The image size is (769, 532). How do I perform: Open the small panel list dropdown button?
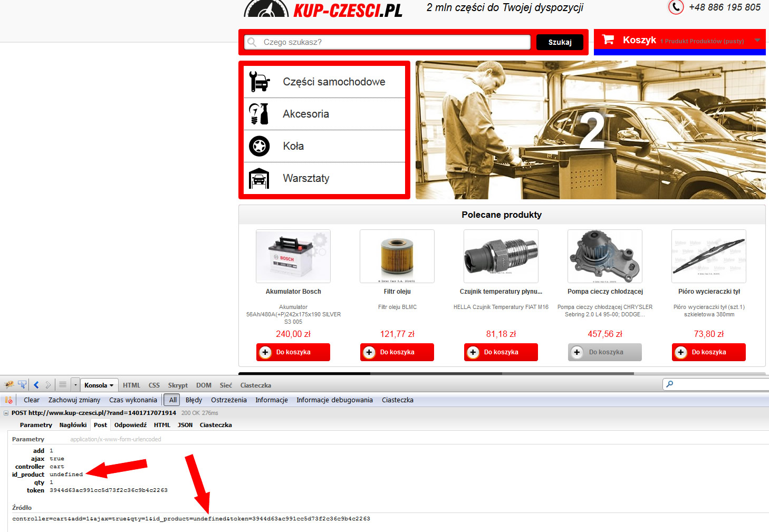click(75, 385)
